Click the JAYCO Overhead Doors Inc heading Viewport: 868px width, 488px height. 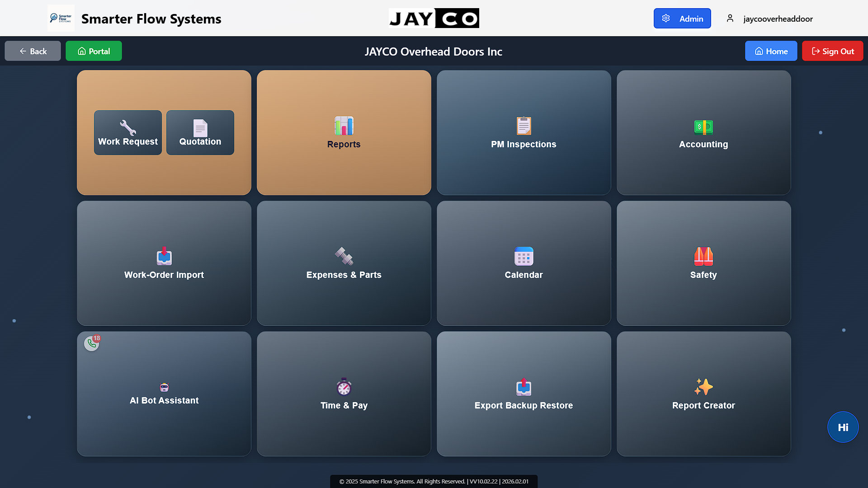coord(434,52)
